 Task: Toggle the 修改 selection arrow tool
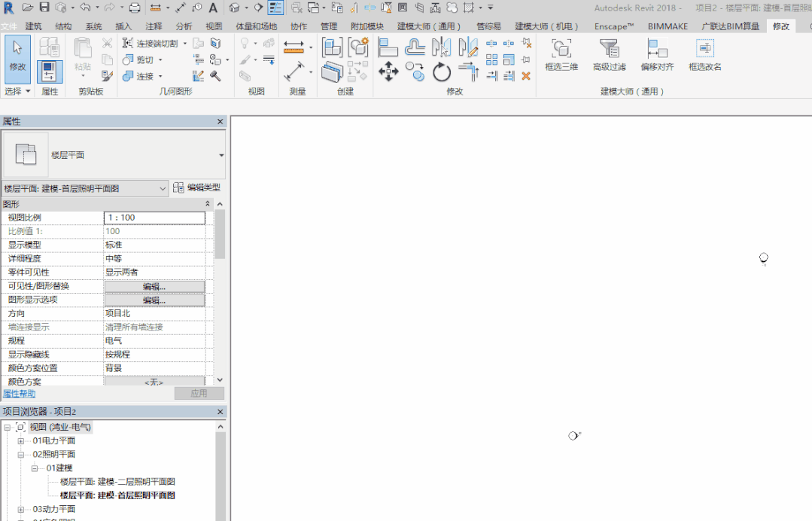17,60
